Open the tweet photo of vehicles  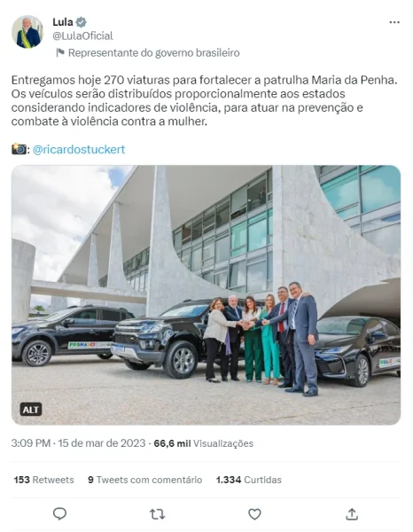(206, 295)
